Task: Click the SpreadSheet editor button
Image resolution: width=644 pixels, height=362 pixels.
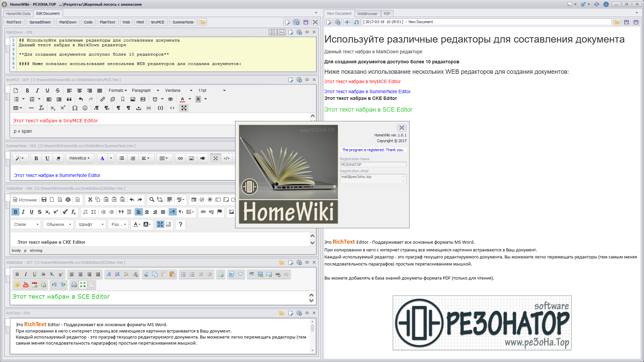Action: pos(40,22)
